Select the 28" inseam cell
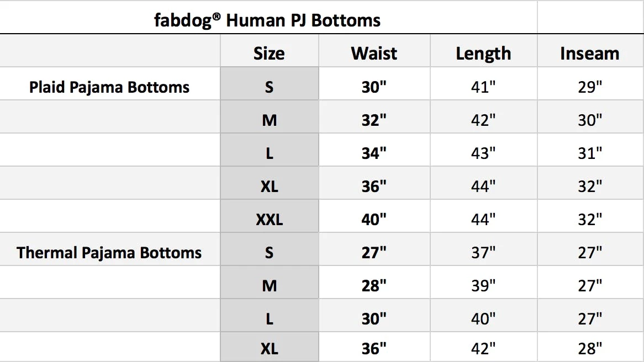This screenshot has width=644, height=362. tap(589, 349)
